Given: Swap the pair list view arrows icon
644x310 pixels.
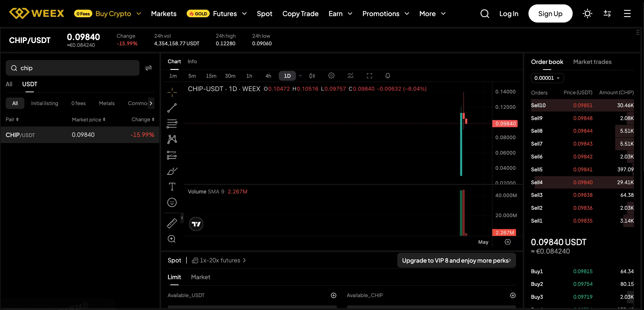Looking at the screenshot, I should pos(148,68).
